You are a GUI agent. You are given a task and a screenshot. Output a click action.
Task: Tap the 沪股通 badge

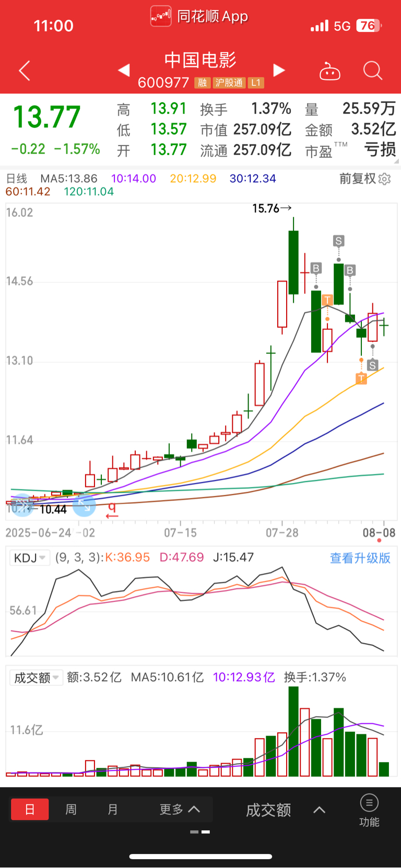229,83
